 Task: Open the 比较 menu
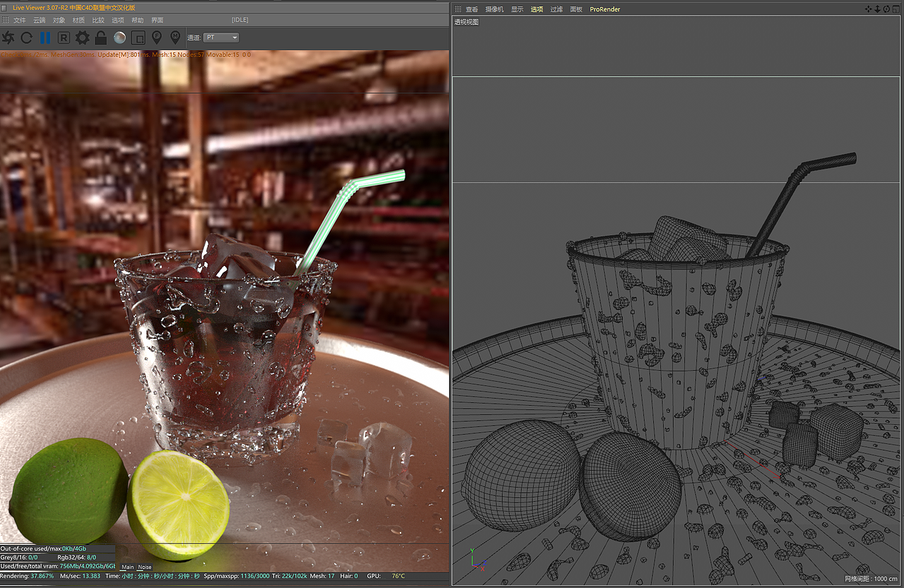[x=98, y=20]
